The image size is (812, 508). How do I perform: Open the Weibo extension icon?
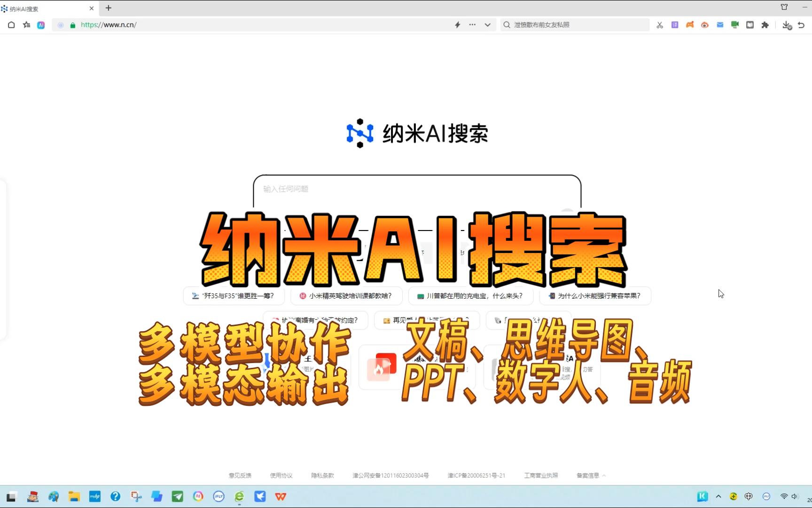(705, 25)
